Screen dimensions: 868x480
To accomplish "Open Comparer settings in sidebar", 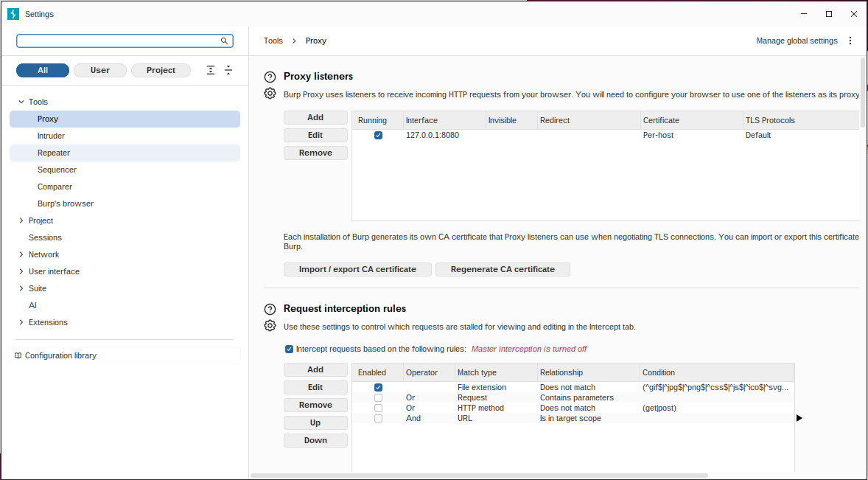I will pyautogui.click(x=125, y=187).
